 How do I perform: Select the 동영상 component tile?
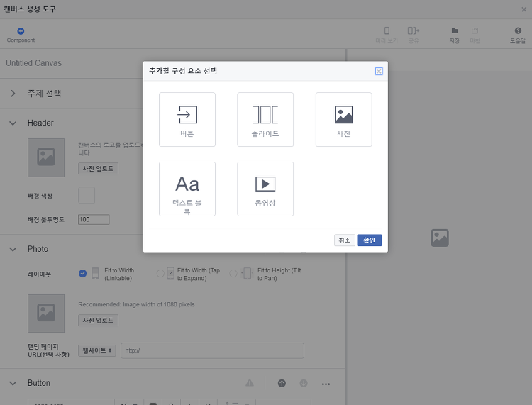tap(265, 189)
